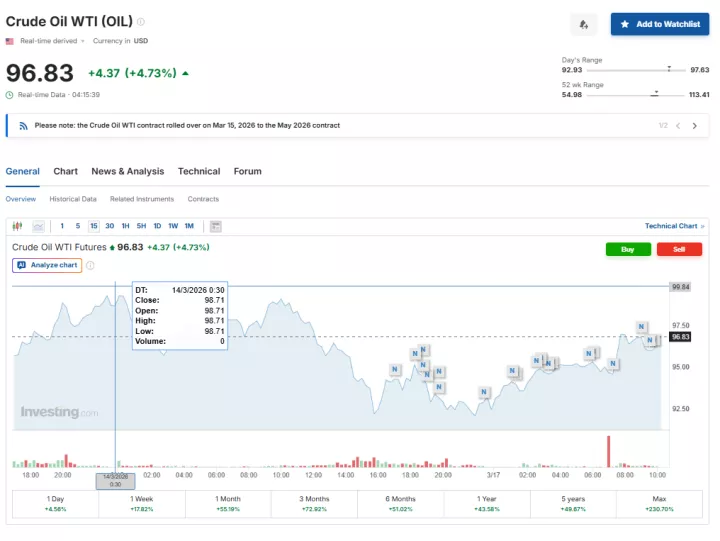Screen dimensions: 720x541
Task: Select the 1H chart interval
Action: point(125,226)
